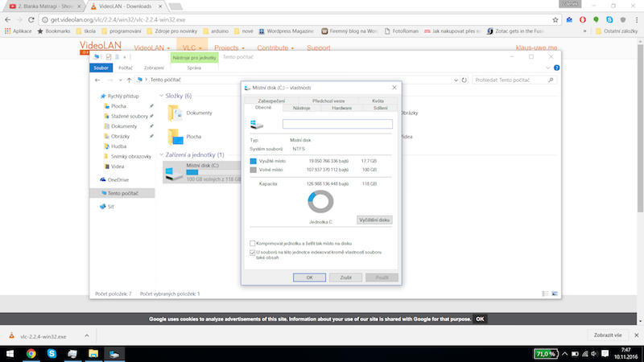This screenshot has height=362, width=644.
Task: Click the Windows Start button
Action: tap(8, 353)
